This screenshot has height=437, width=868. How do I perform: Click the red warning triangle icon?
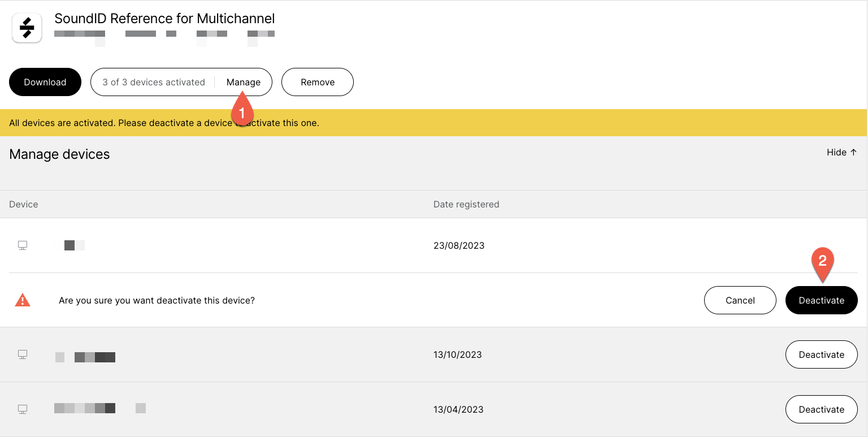pos(23,300)
